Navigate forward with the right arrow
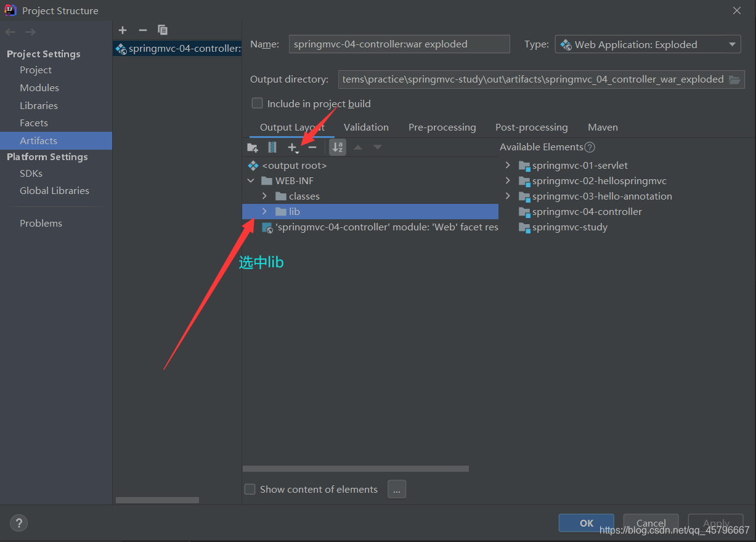This screenshot has width=756, height=542. tap(30, 32)
